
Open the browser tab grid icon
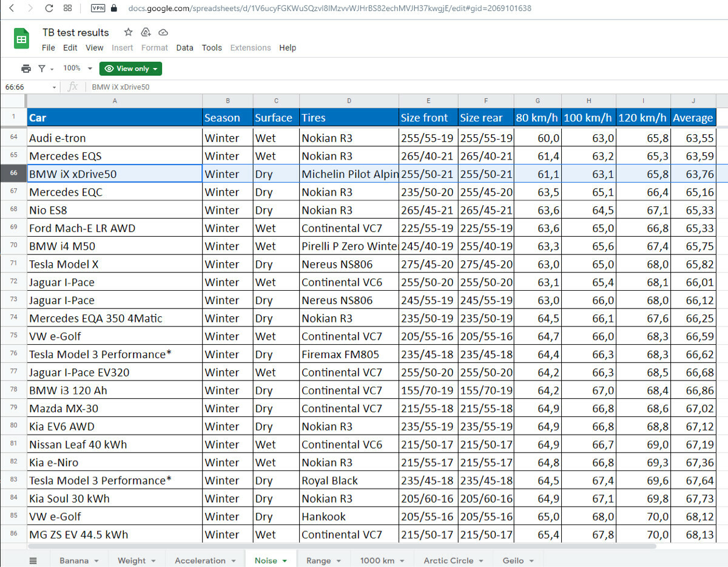pos(68,8)
